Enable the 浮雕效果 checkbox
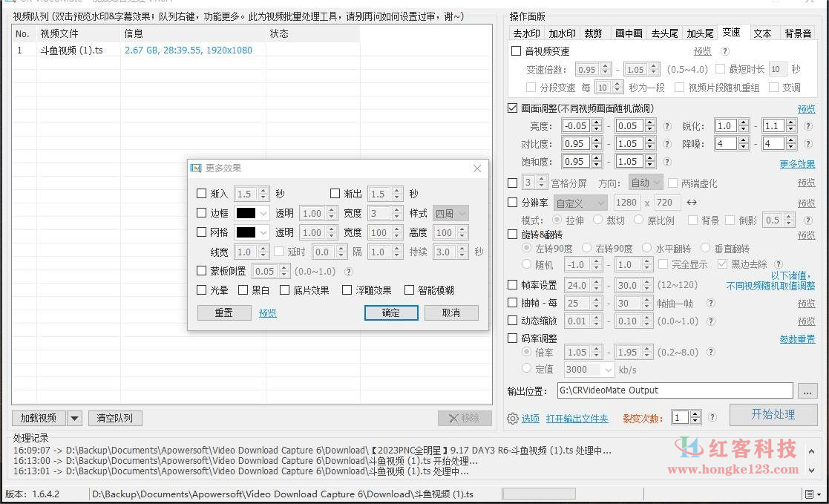The image size is (829, 504). click(347, 289)
